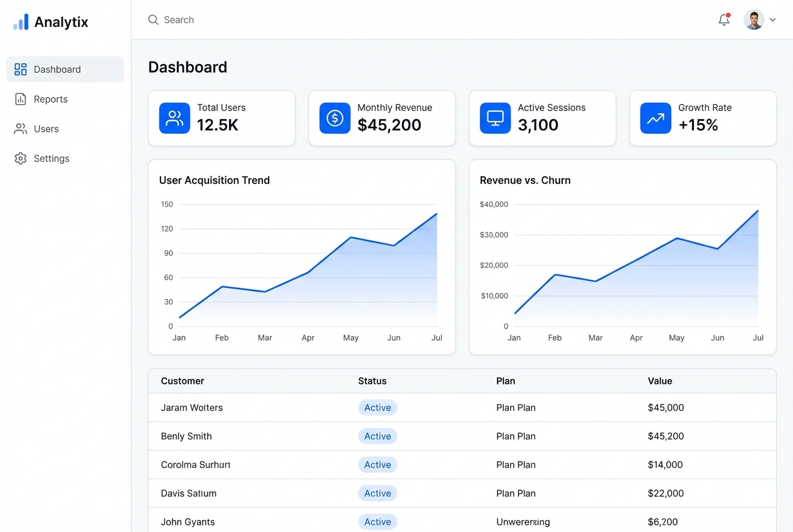The width and height of the screenshot is (793, 532).
Task: Click the Growth Rate trend arrow icon
Action: (x=656, y=118)
